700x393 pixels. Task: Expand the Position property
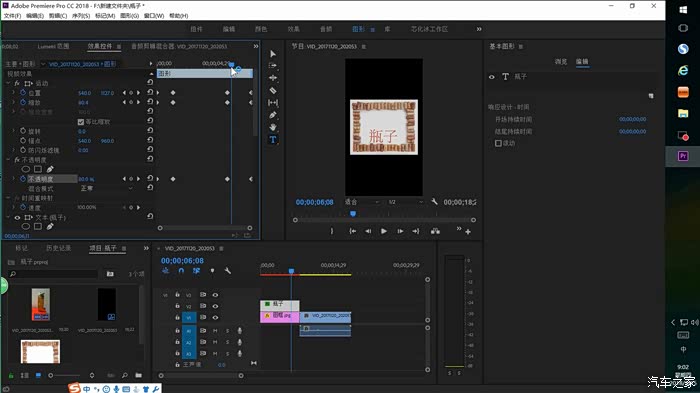(x=13, y=92)
